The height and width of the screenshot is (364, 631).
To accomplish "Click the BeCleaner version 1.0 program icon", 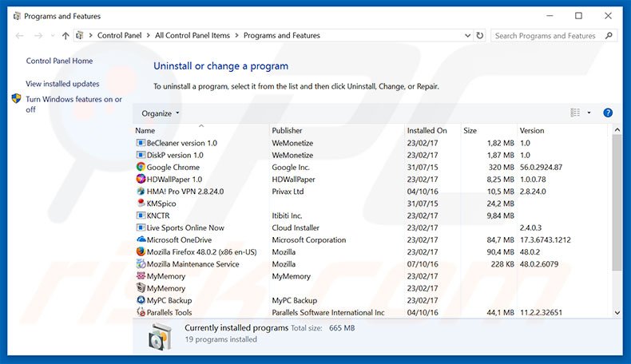I will (x=141, y=143).
